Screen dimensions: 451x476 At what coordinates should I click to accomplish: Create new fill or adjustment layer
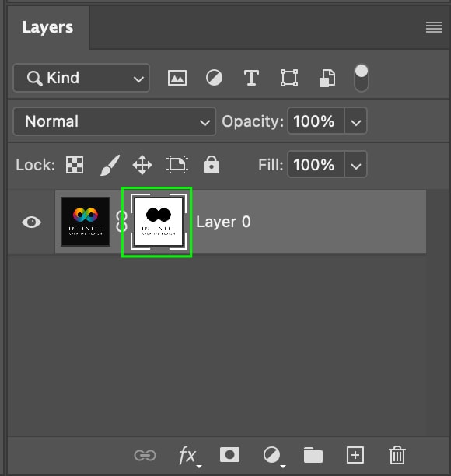pyautogui.click(x=272, y=455)
